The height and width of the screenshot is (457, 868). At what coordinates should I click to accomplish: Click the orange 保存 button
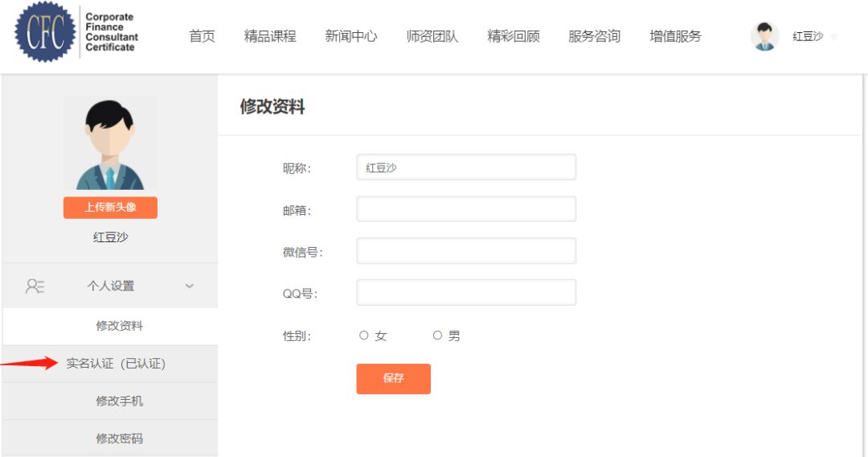pos(394,379)
